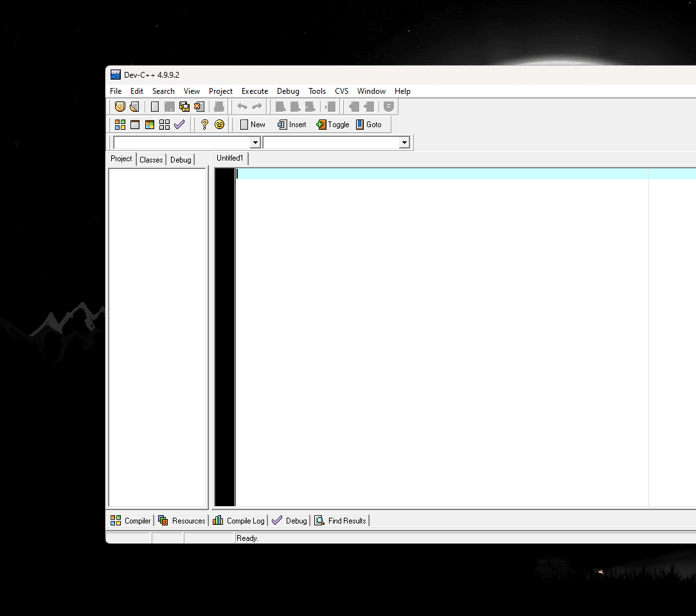The height and width of the screenshot is (616, 696).
Task: Open the Execute menu
Action: tap(254, 91)
